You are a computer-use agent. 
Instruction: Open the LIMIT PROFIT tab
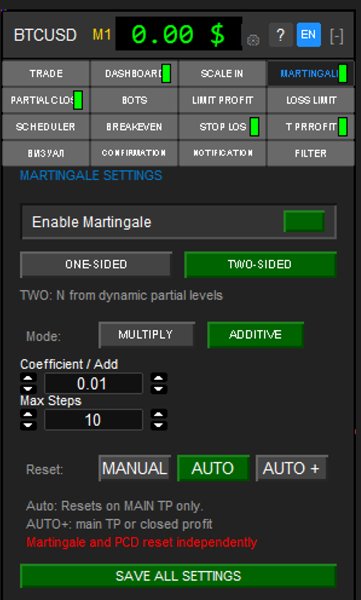pos(222,100)
